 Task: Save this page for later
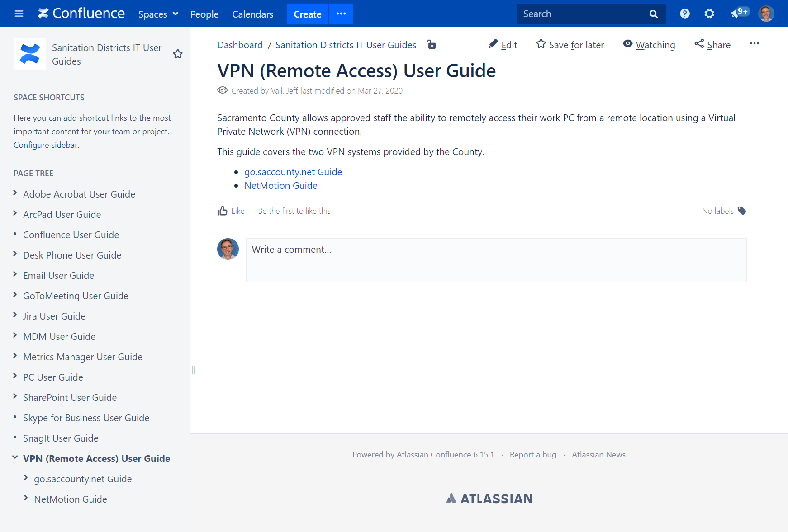pyautogui.click(x=570, y=45)
